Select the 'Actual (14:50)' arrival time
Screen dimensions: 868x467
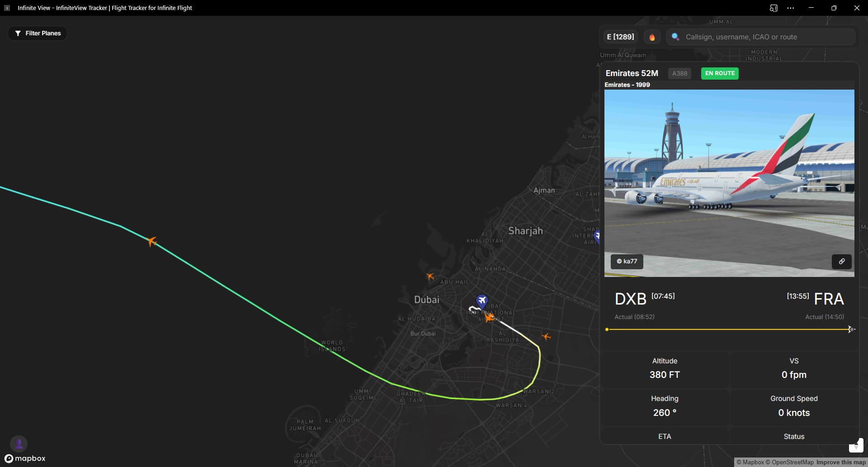[825, 317]
